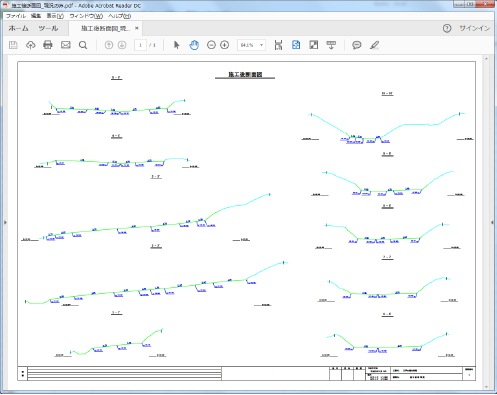Click the cloud upload icon
Viewport: 497px width, 395px height.
(31, 45)
